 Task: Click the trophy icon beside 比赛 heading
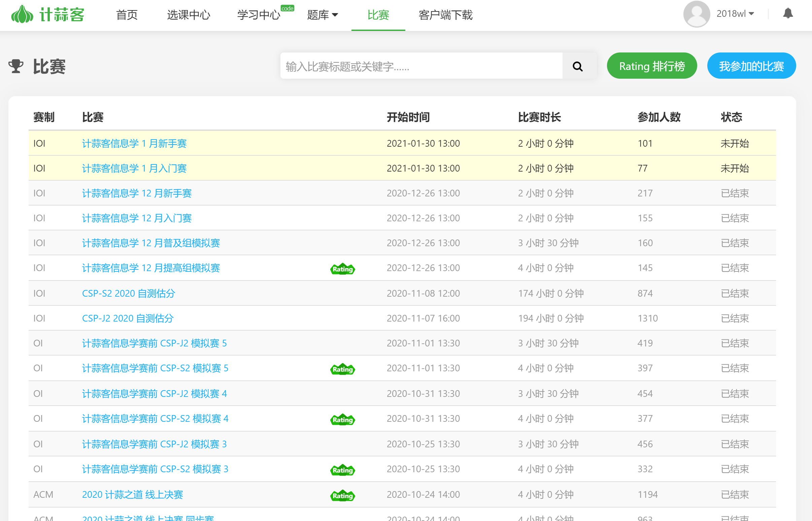coord(16,66)
